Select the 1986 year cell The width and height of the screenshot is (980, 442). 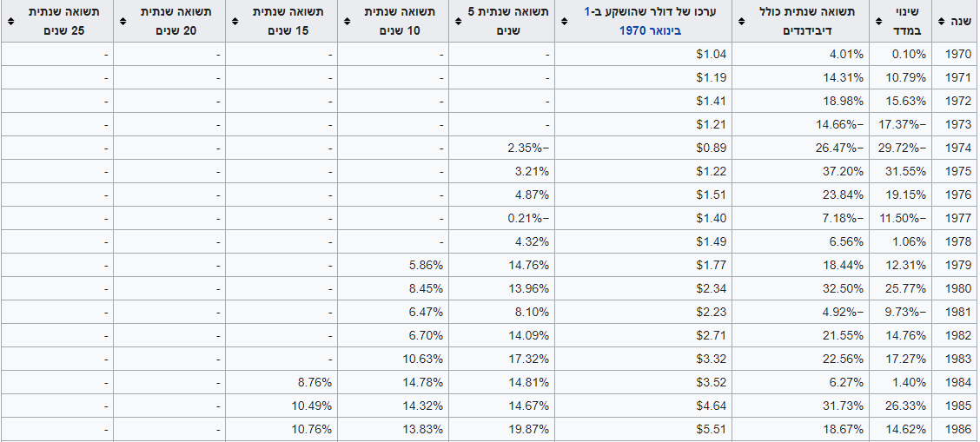tap(958, 429)
